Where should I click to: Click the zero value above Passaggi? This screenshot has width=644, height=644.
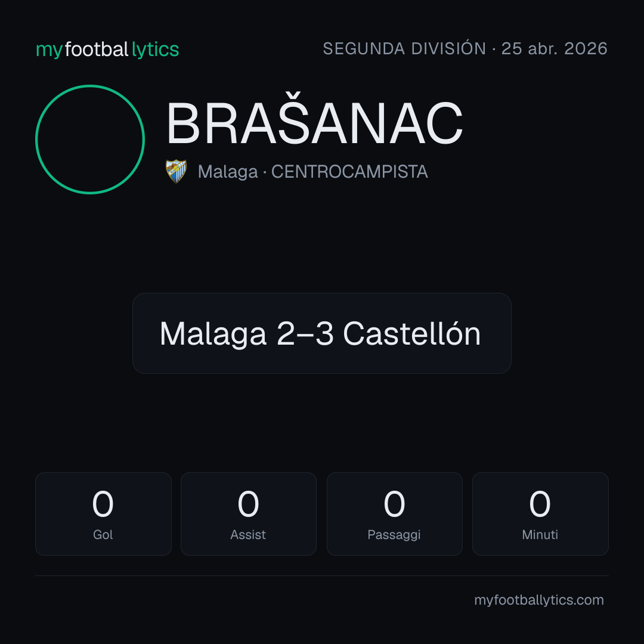pos(394,504)
